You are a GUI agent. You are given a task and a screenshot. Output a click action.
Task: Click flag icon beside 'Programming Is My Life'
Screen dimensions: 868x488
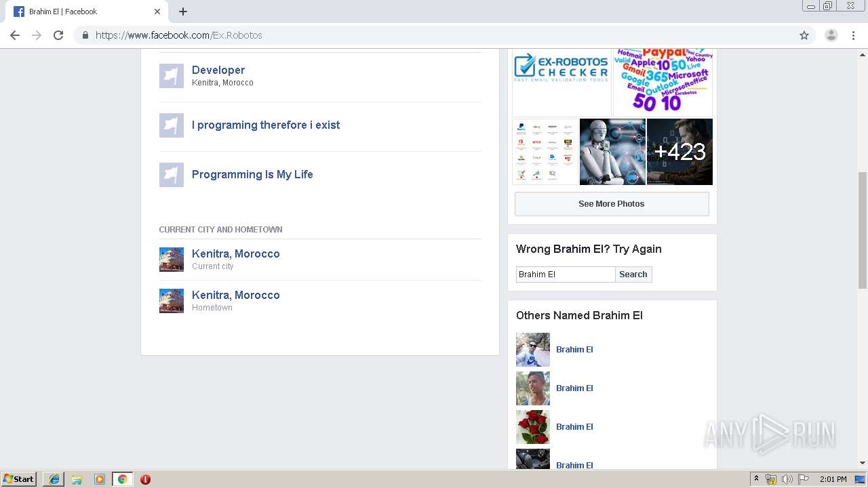pos(172,175)
